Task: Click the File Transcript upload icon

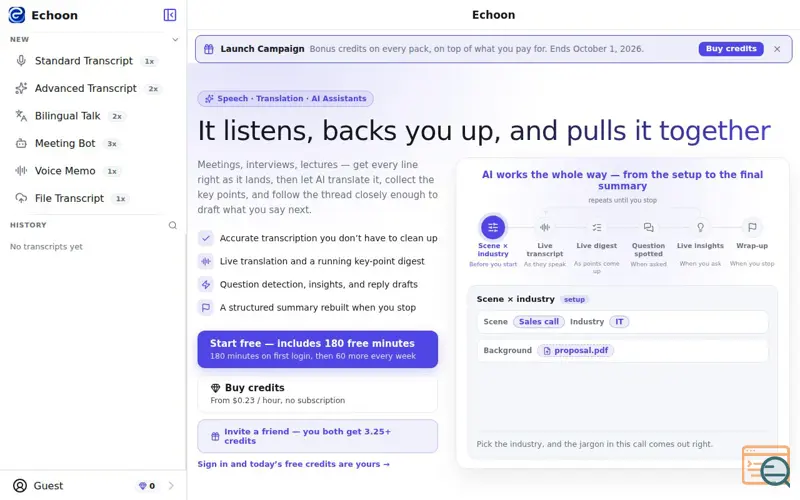Action: (x=21, y=198)
